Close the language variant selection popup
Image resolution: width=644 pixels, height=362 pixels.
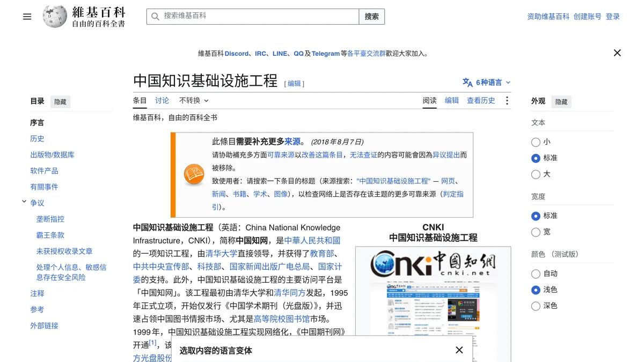[459, 350]
